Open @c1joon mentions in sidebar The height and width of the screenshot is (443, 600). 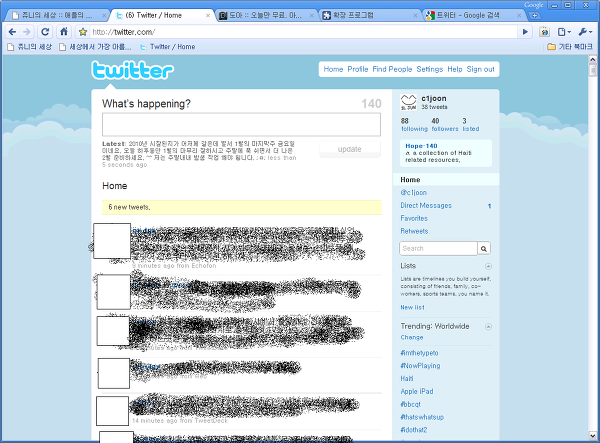click(413, 192)
